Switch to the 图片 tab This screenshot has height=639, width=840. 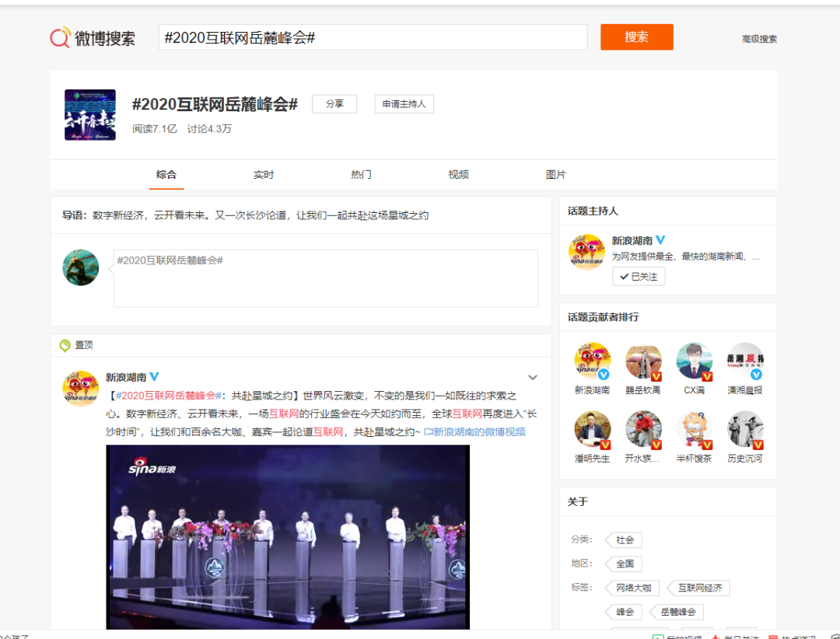[555, 175]
